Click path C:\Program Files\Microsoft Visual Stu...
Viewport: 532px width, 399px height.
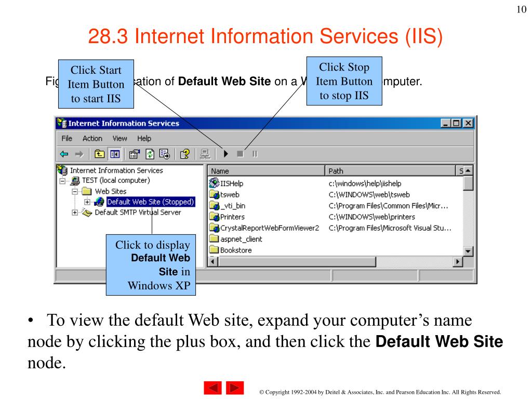point(390,228)
